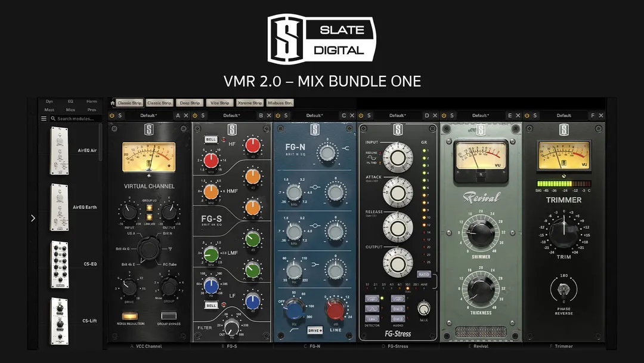Select the band-pass detector icon on FG-Stress
The width and height of the screenshot is (644, 363).
pos(372,309)
